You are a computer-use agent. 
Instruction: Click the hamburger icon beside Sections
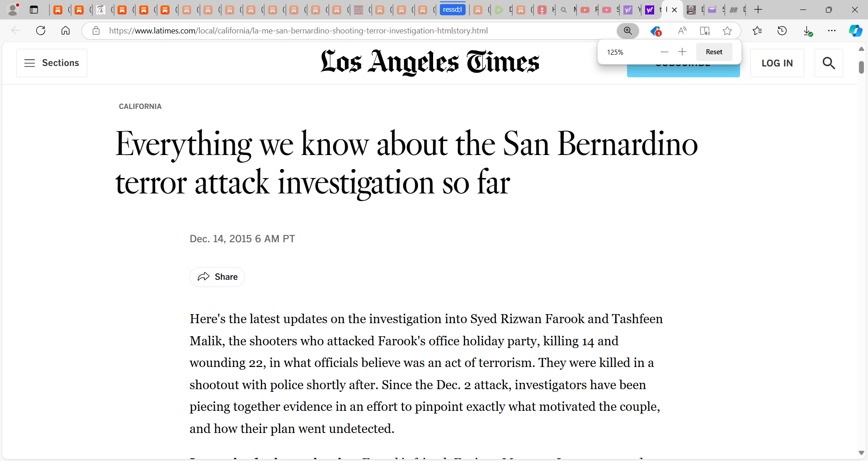(30, 63)
